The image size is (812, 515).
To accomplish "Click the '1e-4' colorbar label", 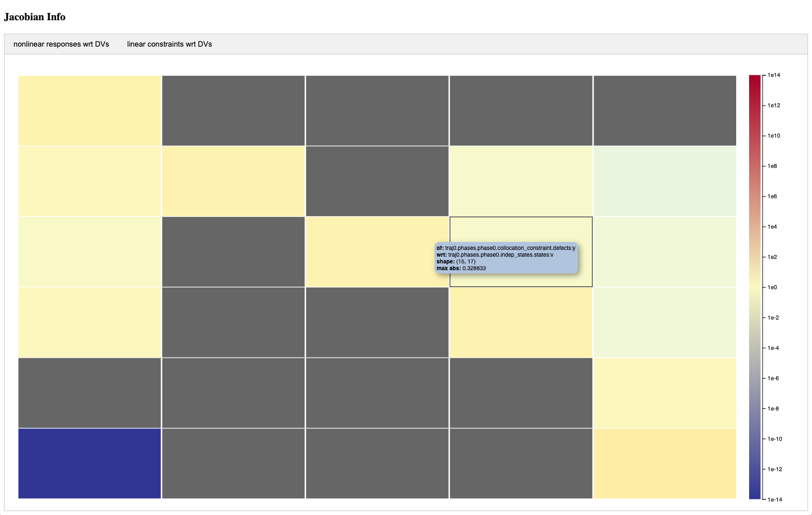I will coord(773,348).
